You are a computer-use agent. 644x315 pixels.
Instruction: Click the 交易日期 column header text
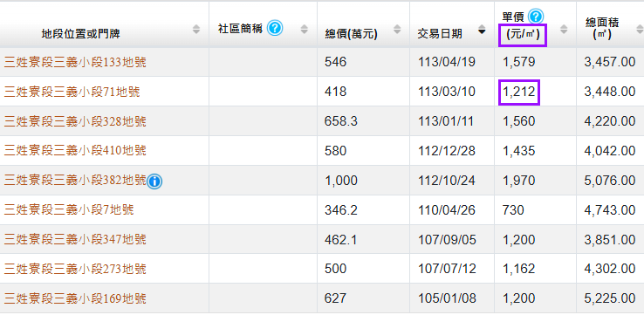tap(440, 34)
